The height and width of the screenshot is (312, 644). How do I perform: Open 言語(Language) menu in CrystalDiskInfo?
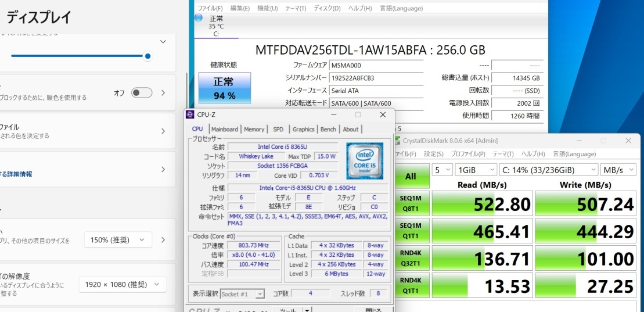click(x=401, y=8)
